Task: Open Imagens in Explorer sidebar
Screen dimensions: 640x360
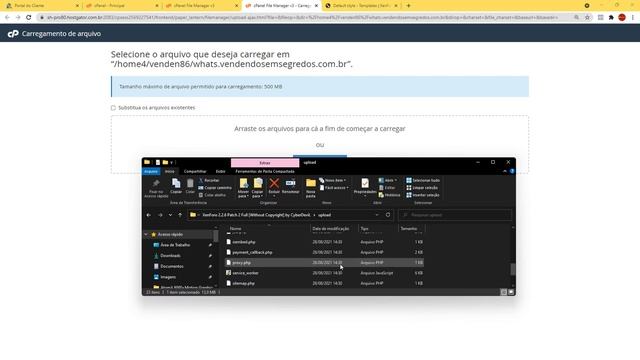Action: 168,277
